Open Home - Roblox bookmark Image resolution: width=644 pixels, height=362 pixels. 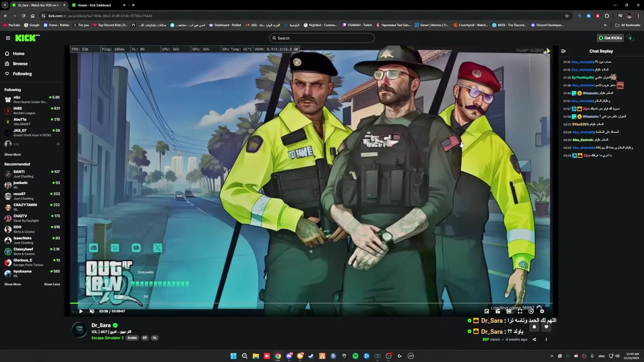[x=56, y=25]
